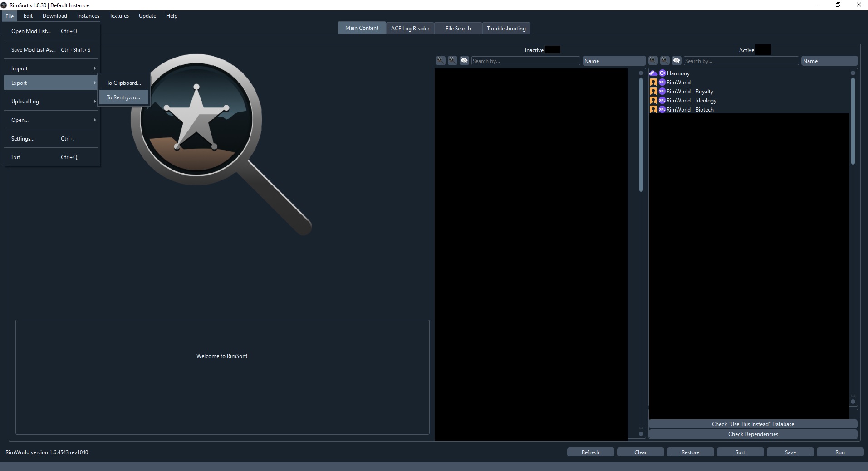
Task: Click the Inactive panel Search by field
Action: coord(525,61)
